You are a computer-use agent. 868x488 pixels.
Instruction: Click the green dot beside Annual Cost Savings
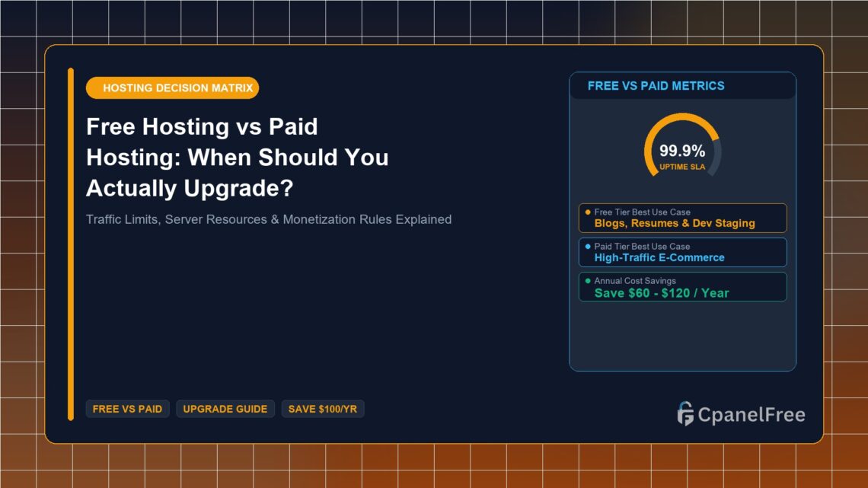click(588, 280)
